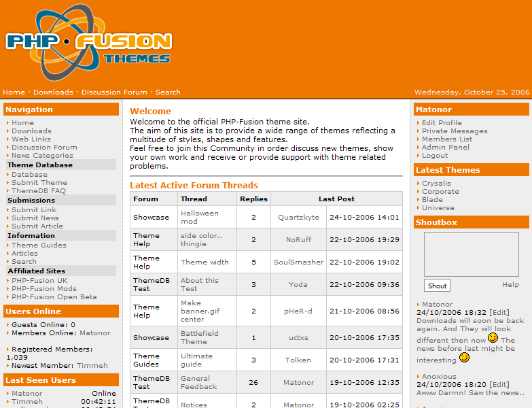Open Corporate in Latest Themes
Screen dimensions: 532x408
pyautogui.click(x=440, y=192)
